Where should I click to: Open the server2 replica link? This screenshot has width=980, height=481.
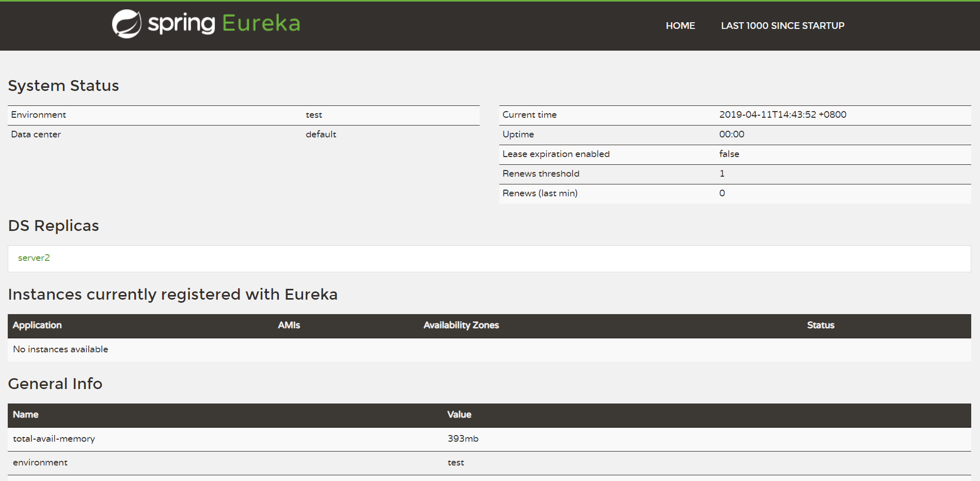pyautogui.click(x=34, y=258)
